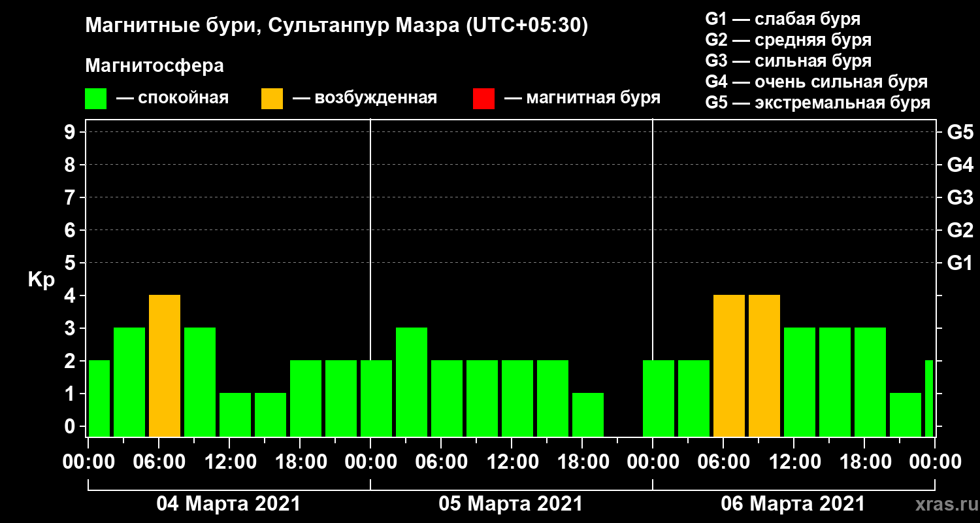Click the red 'магнитная буря' legend swatch

(x=484, y=99)
